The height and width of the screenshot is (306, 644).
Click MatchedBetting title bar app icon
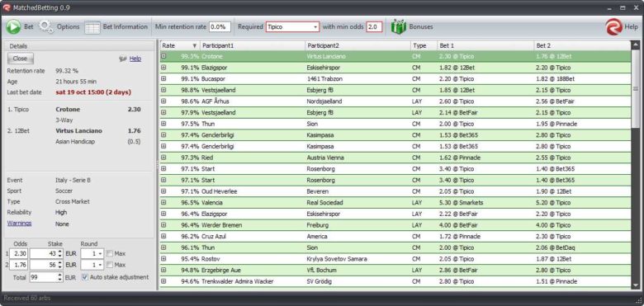[x=6, y=7]
